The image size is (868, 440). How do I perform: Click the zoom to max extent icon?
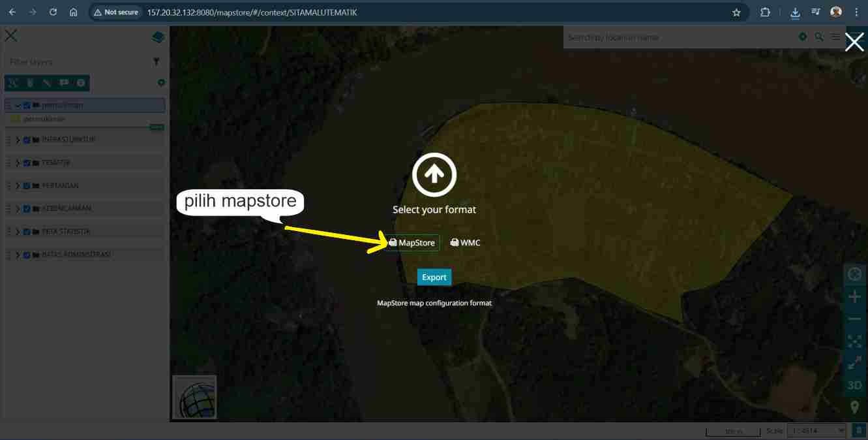click(854, 341)
